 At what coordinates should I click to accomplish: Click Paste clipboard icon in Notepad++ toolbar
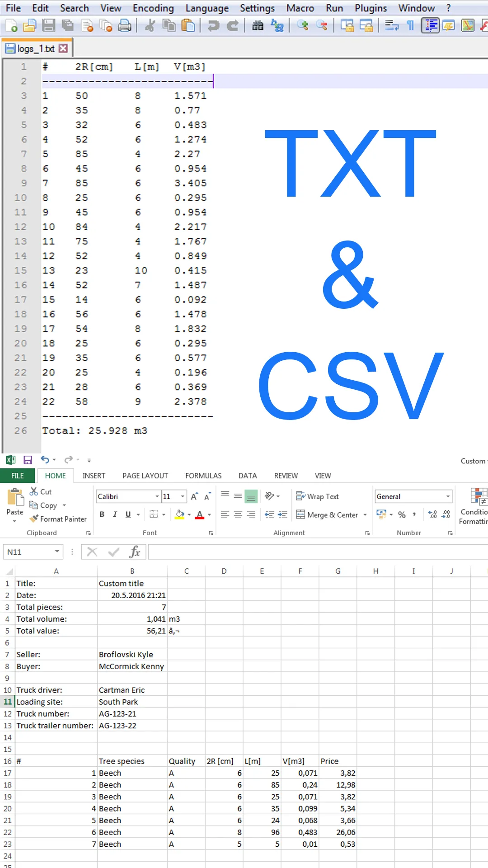(x=188, y=26)
